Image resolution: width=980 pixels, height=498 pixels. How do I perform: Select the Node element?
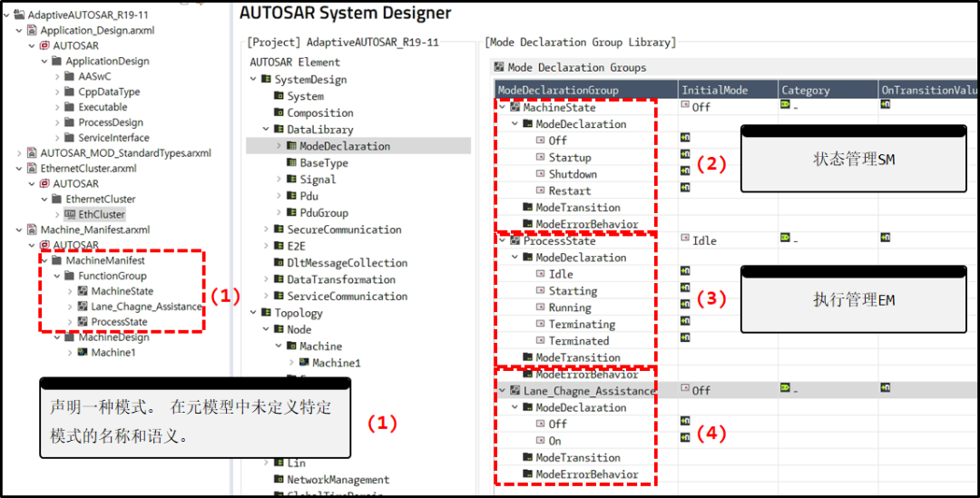point(299,329)
